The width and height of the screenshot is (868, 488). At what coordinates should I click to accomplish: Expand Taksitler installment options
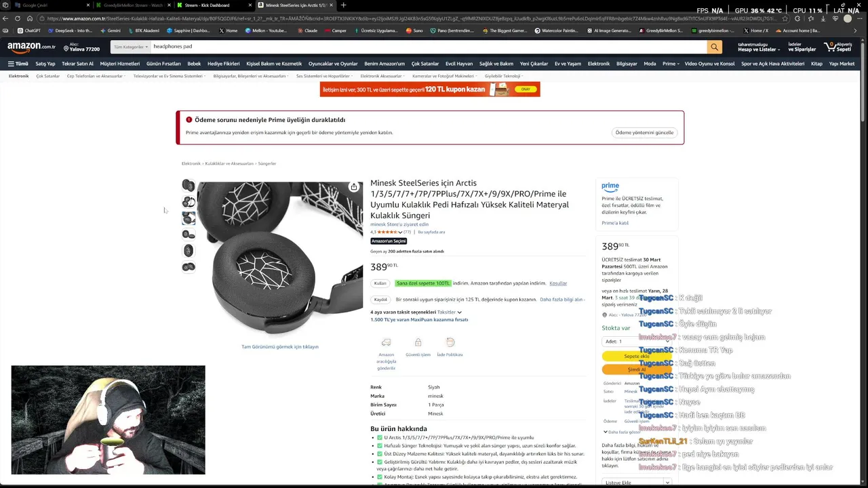[450, 312]
